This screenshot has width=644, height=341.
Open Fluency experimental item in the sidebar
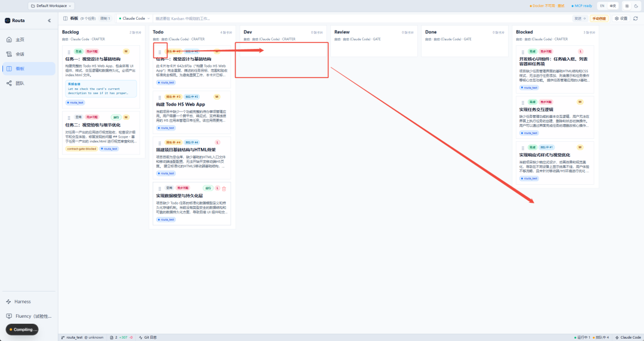point(29,316)
